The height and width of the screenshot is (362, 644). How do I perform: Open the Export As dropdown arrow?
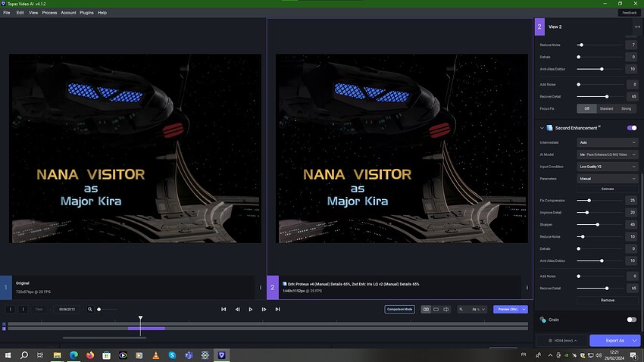[x=635, y=340]
